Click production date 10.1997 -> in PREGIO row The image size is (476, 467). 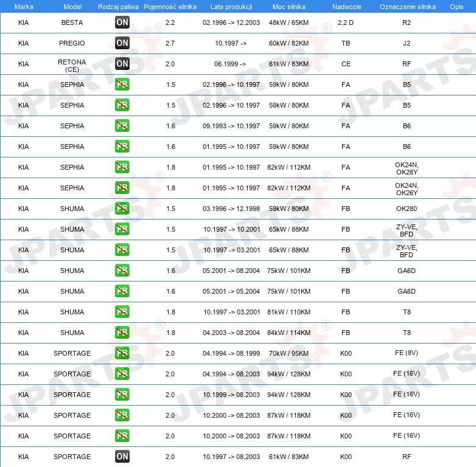pyautogui.click(x=231, y=43)
